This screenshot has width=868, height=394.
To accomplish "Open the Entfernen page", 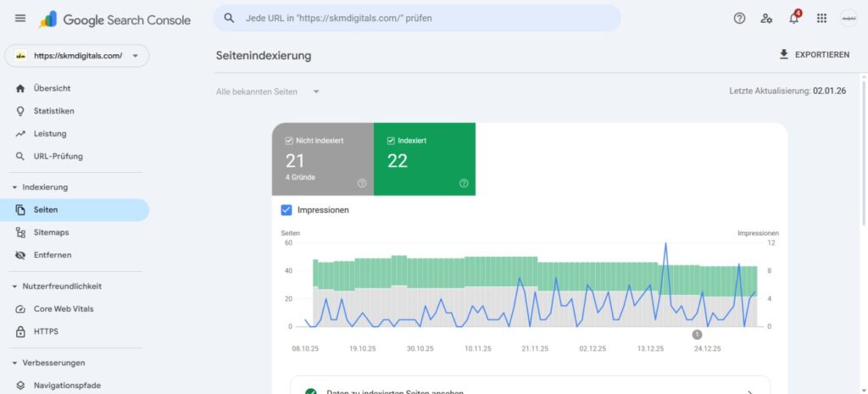I will pyautogui.click(x=75, y=256).
